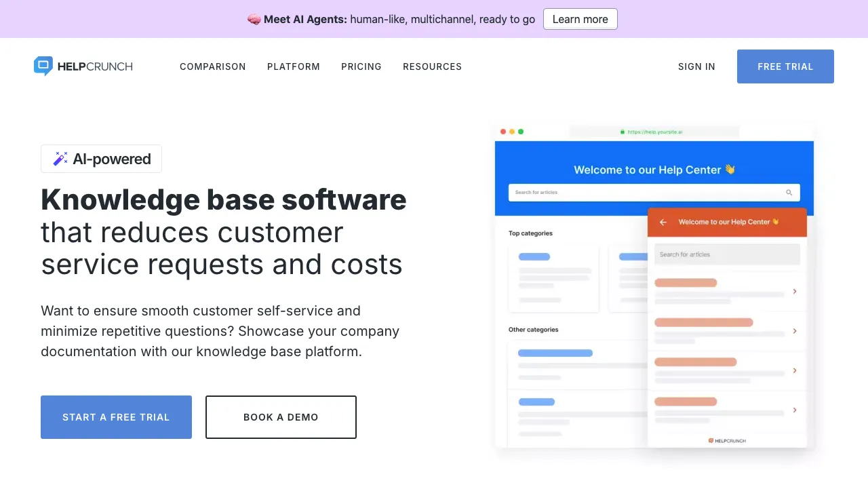
Task: Open the Platform menu
Action: click(294, 66)
